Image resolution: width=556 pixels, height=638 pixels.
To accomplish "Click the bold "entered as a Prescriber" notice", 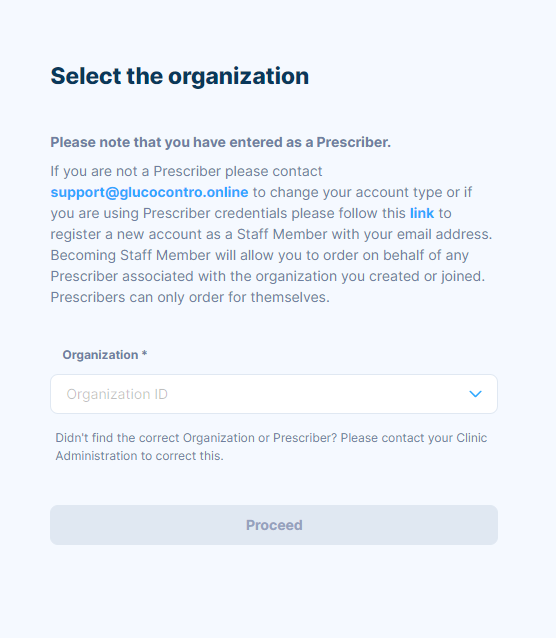I will click(x=220, y=142).
